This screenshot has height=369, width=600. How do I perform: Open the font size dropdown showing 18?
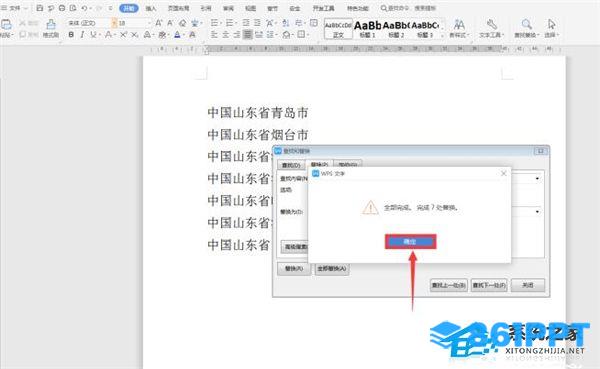coord(131,23)
